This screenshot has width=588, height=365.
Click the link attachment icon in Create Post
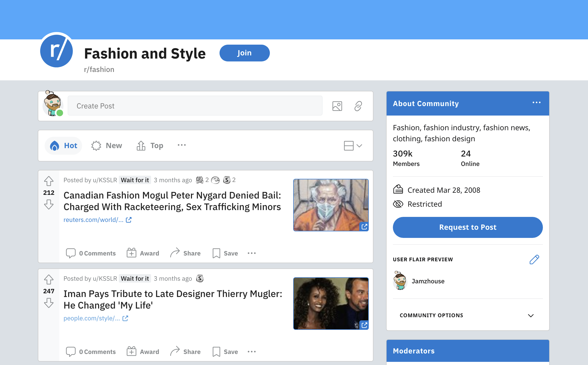tap(358, 106)
